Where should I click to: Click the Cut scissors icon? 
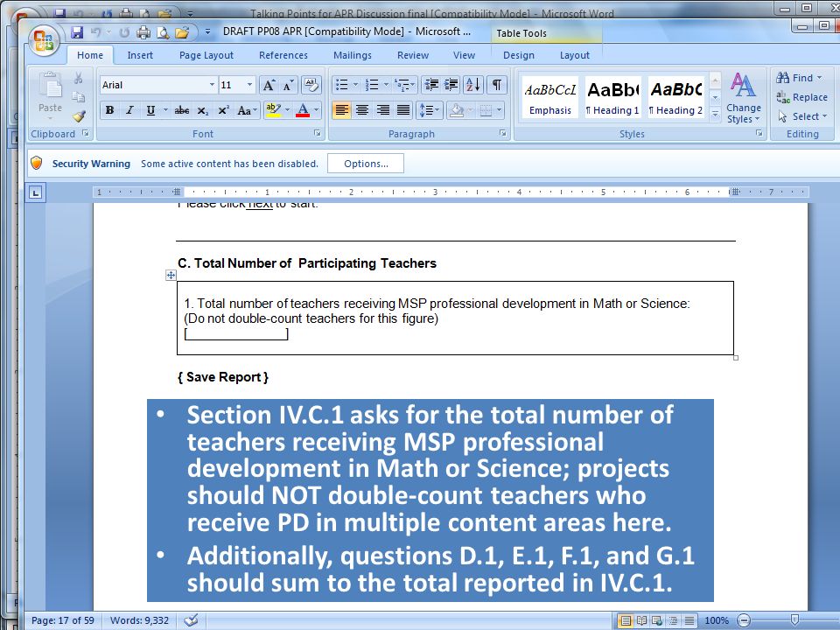tap(78, 78)
